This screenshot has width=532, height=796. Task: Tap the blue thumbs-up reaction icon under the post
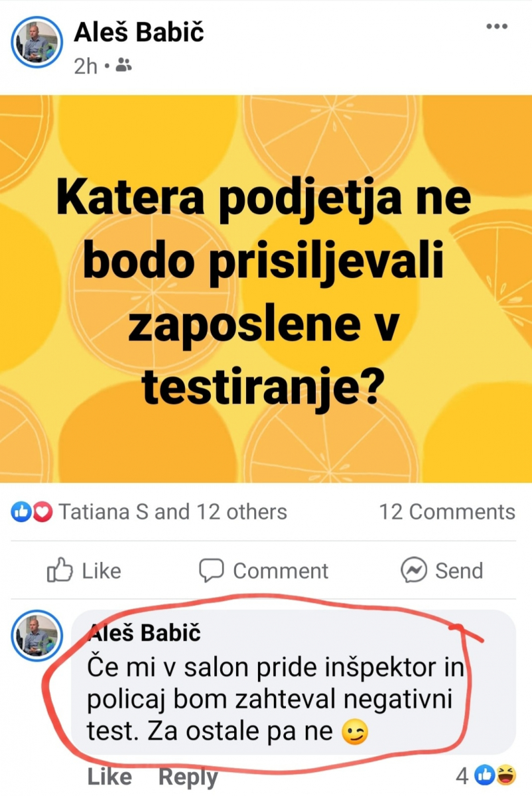click(21, 511)
